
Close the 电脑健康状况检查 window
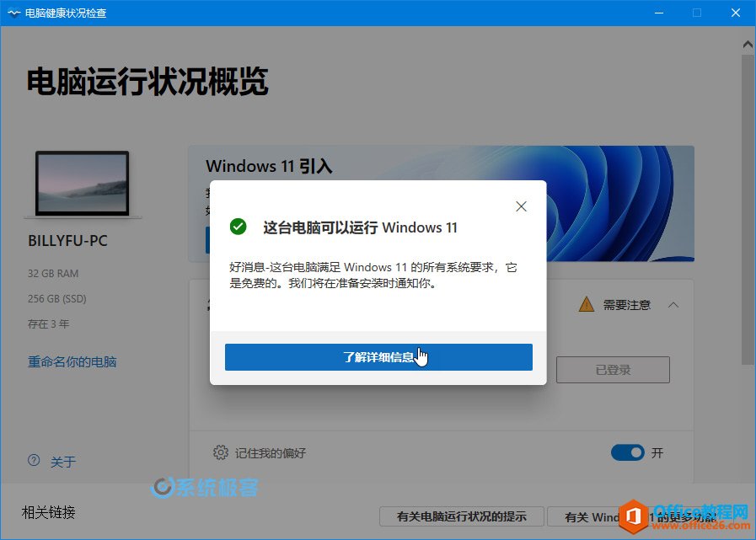coord(735,13)
